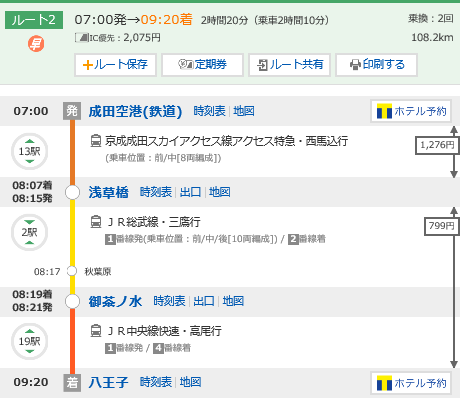
Task: Open 御茶ノ水 station link
Action: pos(115,301)
